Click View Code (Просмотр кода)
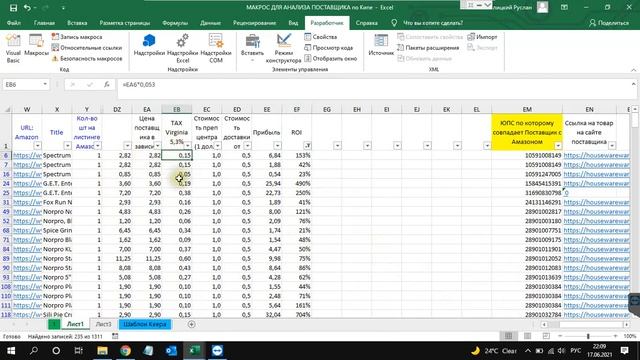640x360 pixels. pyautogui.click(x=329, y=48)
